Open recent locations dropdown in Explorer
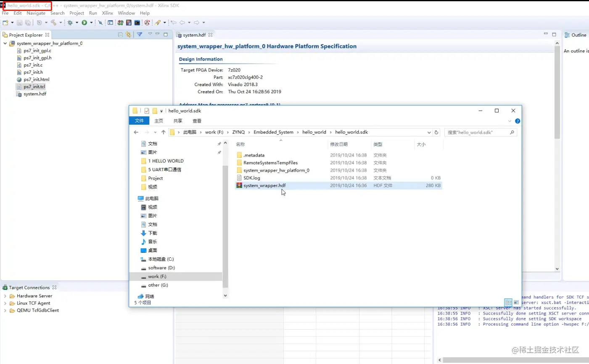 [x=155, y=132]
